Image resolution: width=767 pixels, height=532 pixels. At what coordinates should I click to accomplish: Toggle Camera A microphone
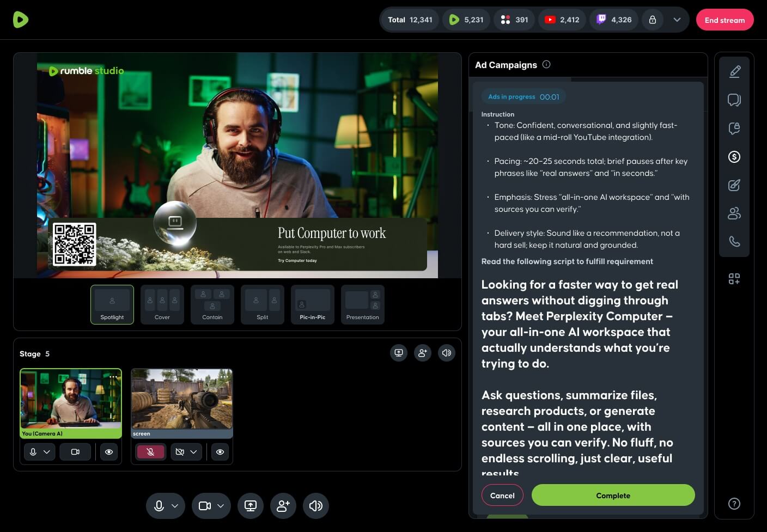click(33, 452)
